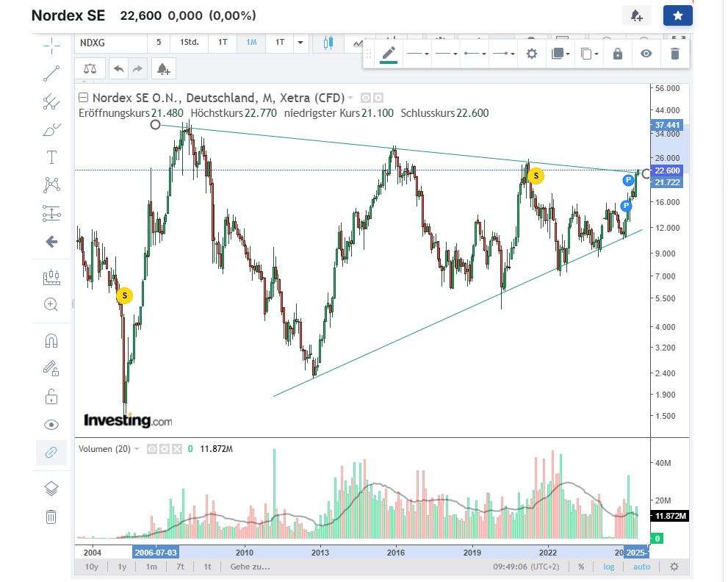This screenshot has height=582, width=728.
Task: Add an alert using the bell plus toolbar icon
Action: point(163,69)
